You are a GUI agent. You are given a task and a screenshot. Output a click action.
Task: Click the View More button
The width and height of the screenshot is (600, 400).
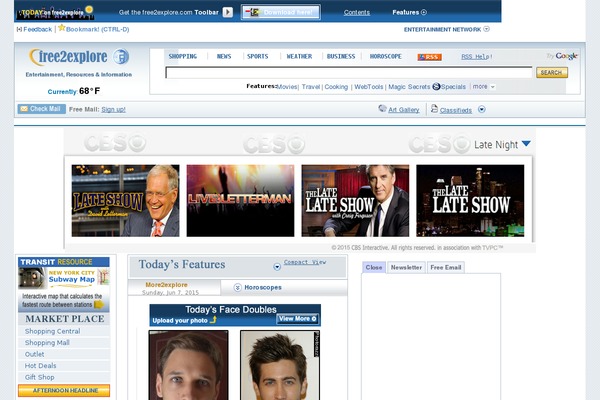[297, 319]
